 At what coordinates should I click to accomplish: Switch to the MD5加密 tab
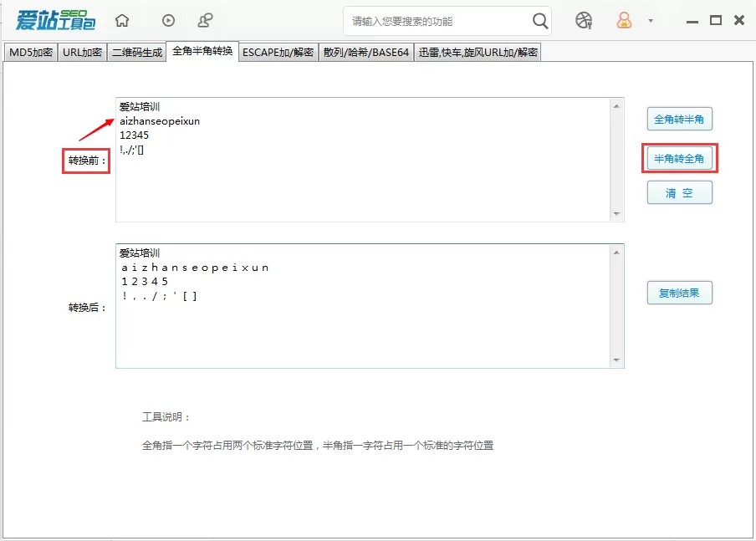(x=31, y=52)
